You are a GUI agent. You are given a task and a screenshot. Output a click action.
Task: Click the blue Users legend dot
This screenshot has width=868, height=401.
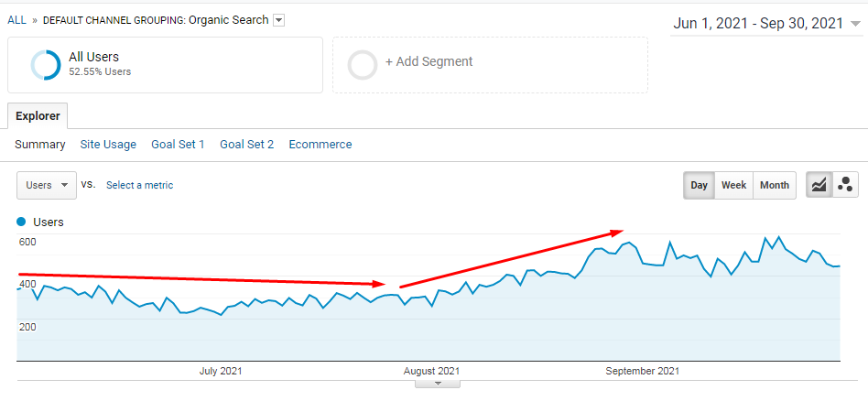click(x=22, y=222)
